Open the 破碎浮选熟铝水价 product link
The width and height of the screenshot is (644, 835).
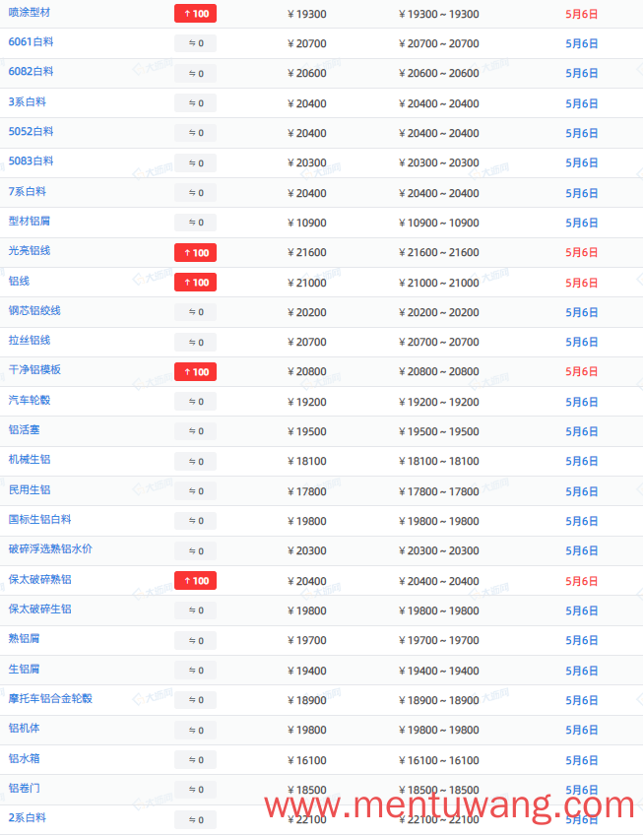point(50,548)
